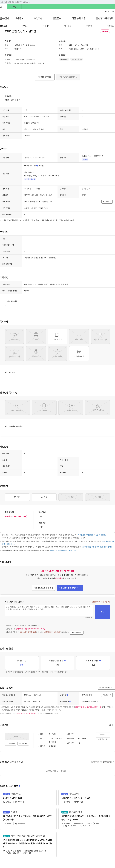Image resolution: width=115 pixels, height=868 pixels.
Task: Switch to the 기업정보 tab
Action: pyautogui.click(x=110, y=26)
